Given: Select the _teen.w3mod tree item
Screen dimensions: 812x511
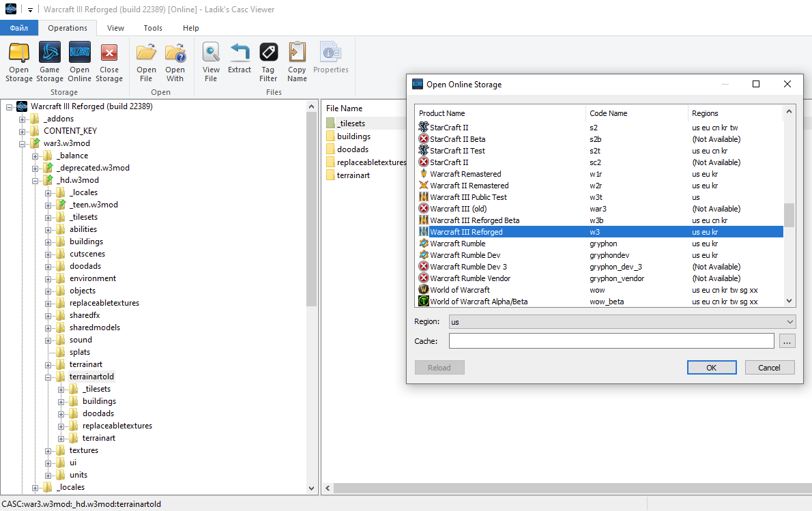Looking at the screenshot, I should click(93, 205).
